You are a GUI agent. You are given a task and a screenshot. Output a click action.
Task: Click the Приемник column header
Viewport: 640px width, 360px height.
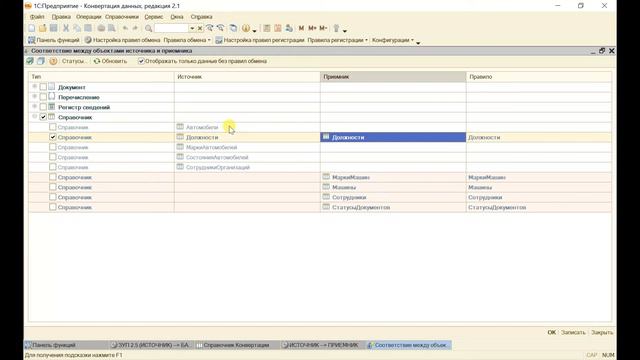pos(393,77)
